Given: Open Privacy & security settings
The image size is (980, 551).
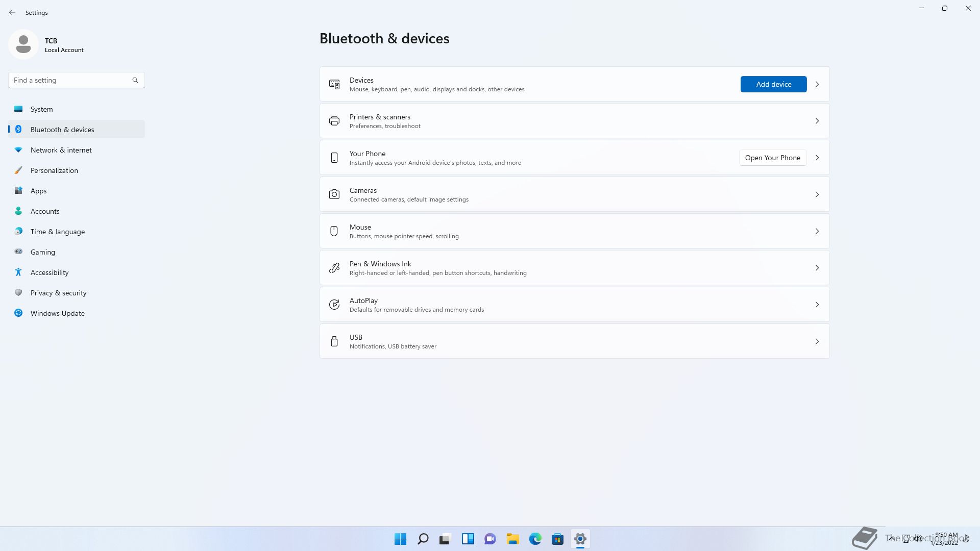Looking at the screenshot, I should [77, 293].
